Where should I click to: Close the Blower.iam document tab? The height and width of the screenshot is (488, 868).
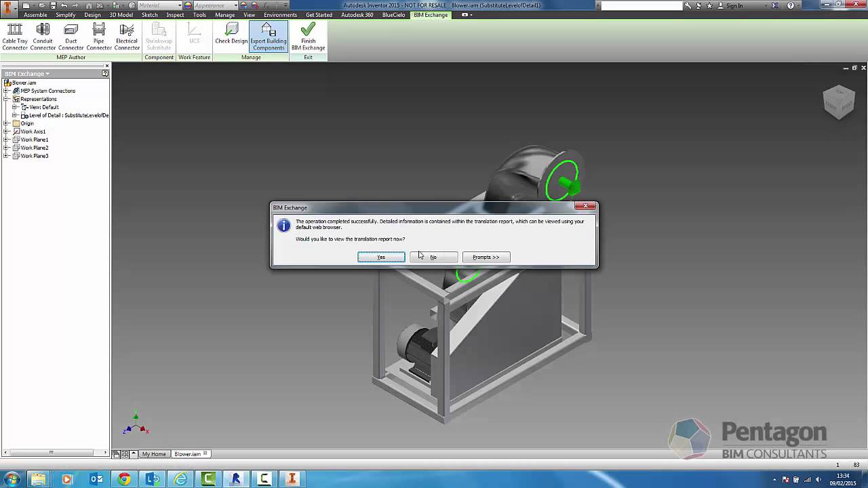[205, 453]
